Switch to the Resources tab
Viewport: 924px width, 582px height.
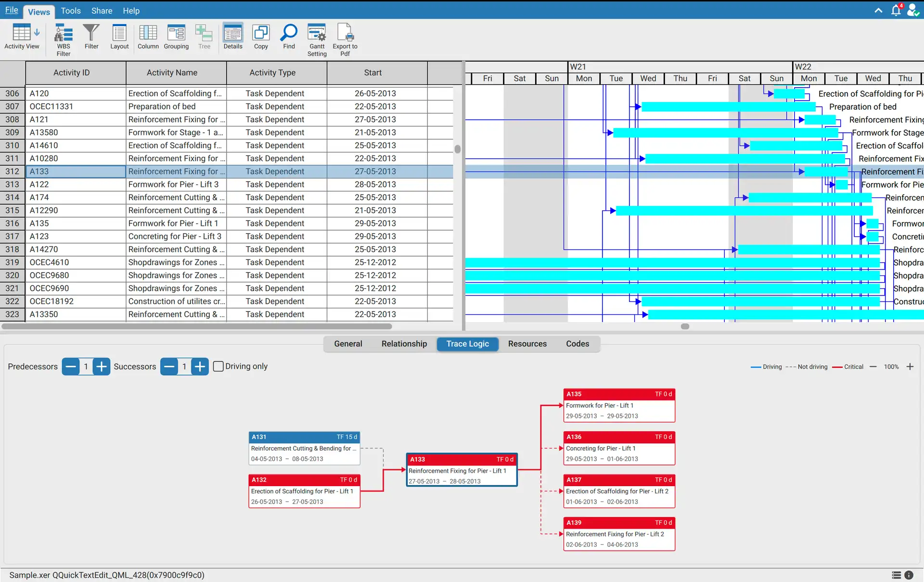527,344
